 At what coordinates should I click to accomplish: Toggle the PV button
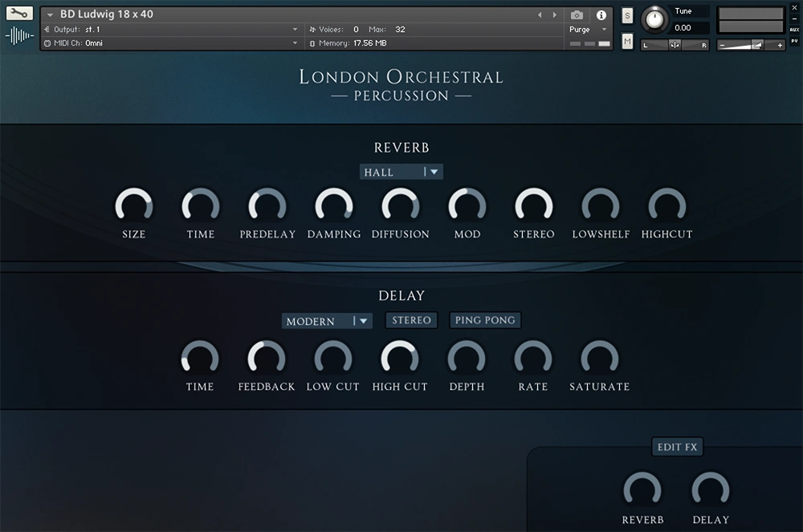tap(794, 41)
